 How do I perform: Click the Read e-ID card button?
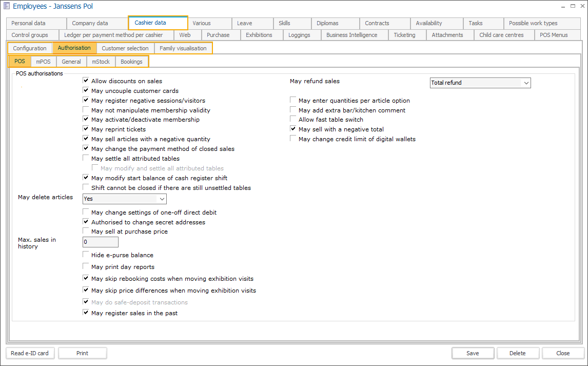click(30, 353)
